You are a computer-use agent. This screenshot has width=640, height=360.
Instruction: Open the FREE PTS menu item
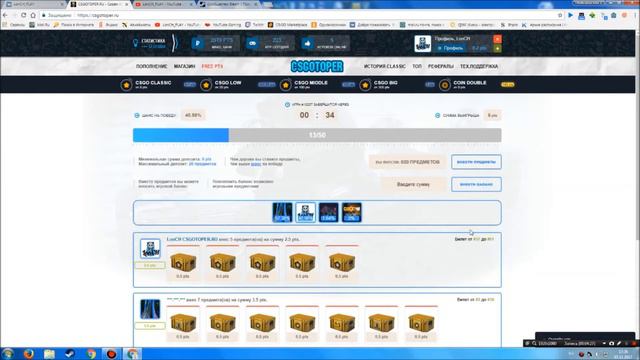click(x=212, y=66)
